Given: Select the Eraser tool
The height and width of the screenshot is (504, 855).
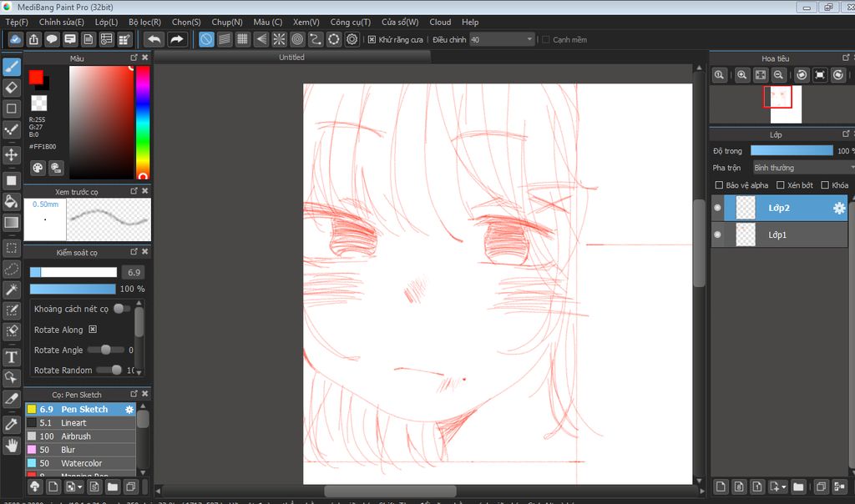Looking at the screenshot, I should 12,88.
